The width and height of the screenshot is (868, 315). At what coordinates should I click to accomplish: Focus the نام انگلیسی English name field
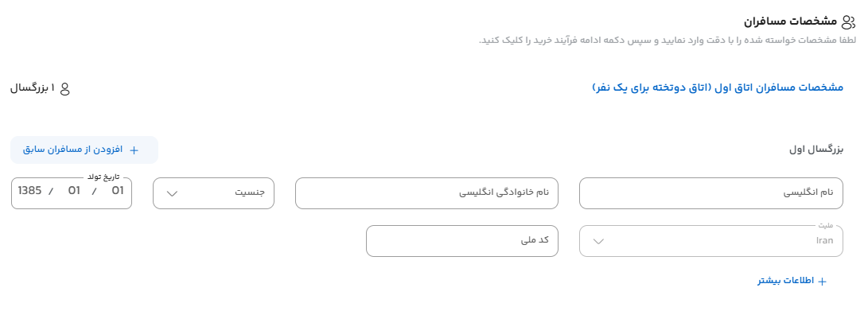click(x=710, y=193)
